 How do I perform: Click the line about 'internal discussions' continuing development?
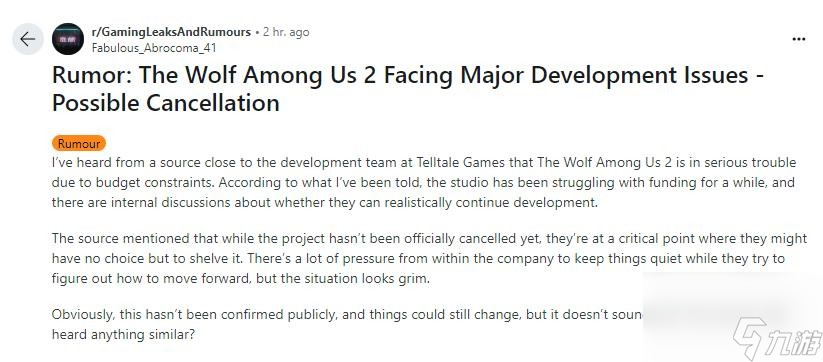coord(324,203)
